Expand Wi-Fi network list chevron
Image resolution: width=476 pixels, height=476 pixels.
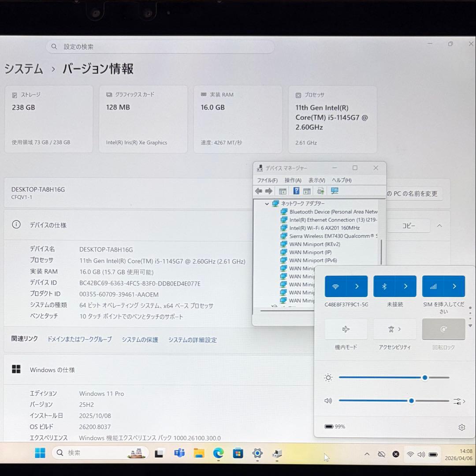coord(357,286)
